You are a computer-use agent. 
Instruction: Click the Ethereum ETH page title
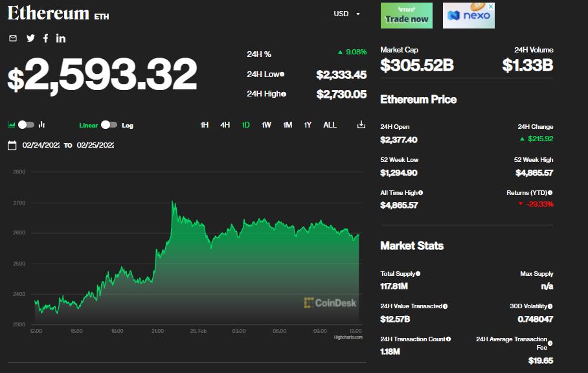tap(58, 13)
